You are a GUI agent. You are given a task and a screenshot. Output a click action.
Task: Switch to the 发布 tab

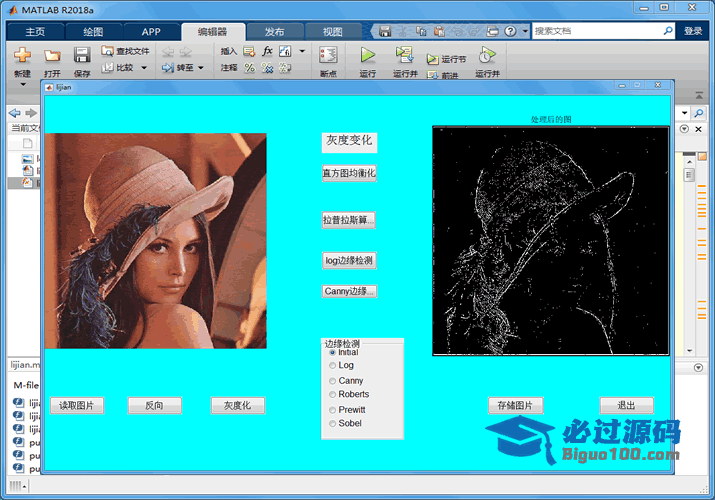275,31
